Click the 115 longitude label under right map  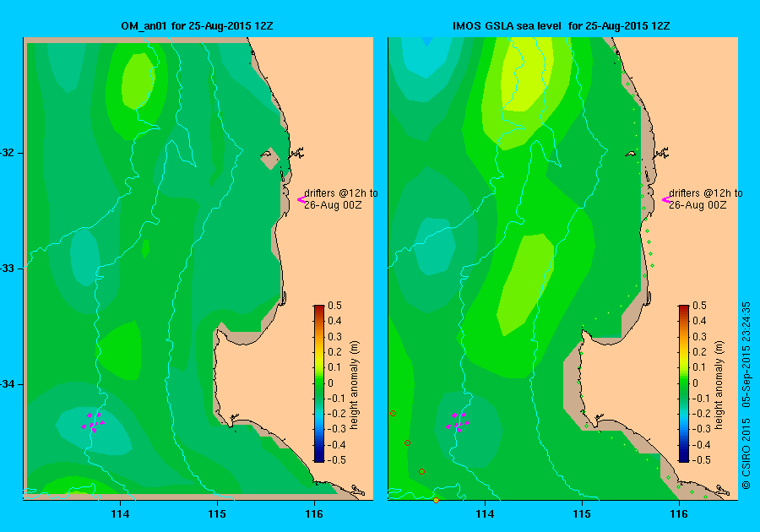coord(582,514)
